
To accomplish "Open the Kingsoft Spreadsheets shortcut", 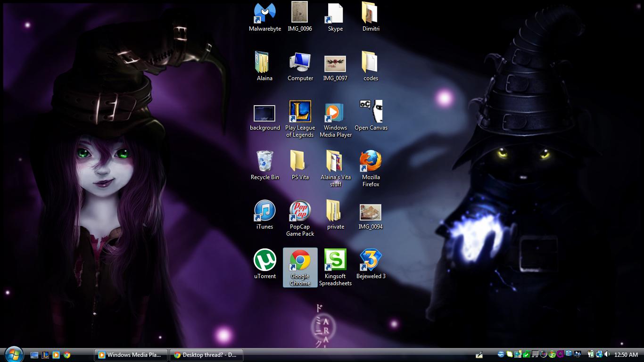I will (335, 267).
